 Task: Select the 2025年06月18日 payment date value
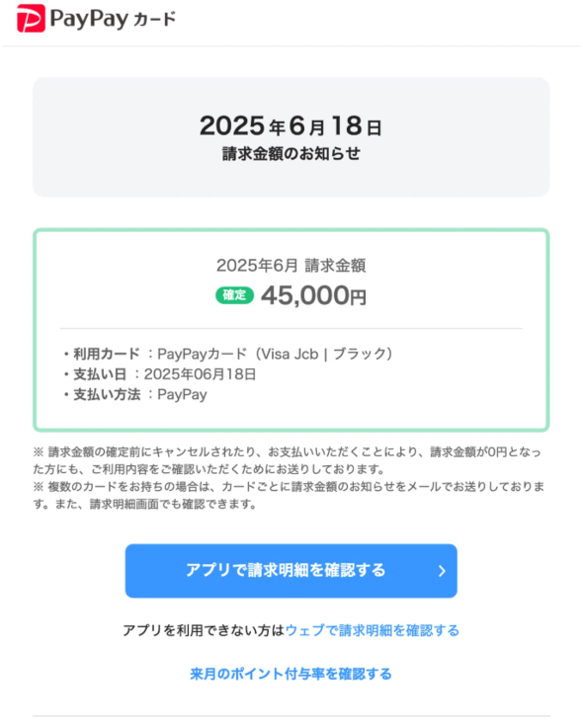coord(201,374)
